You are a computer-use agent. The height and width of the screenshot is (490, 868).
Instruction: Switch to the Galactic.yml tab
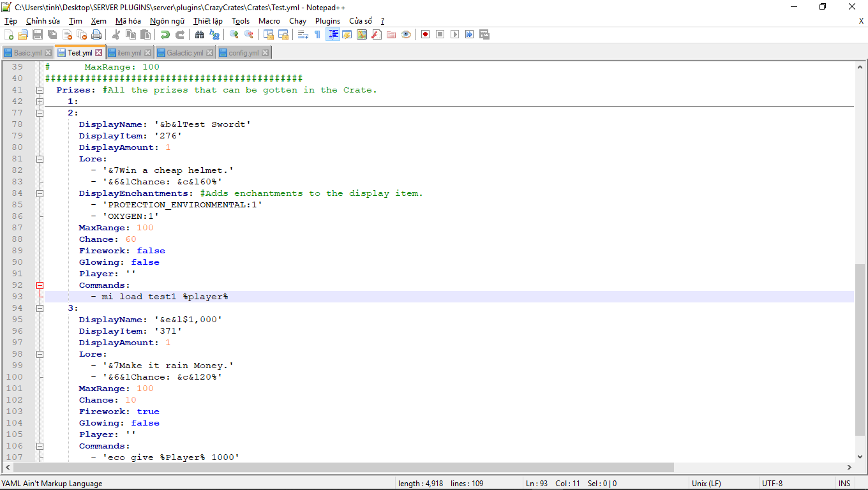point(184,53)
